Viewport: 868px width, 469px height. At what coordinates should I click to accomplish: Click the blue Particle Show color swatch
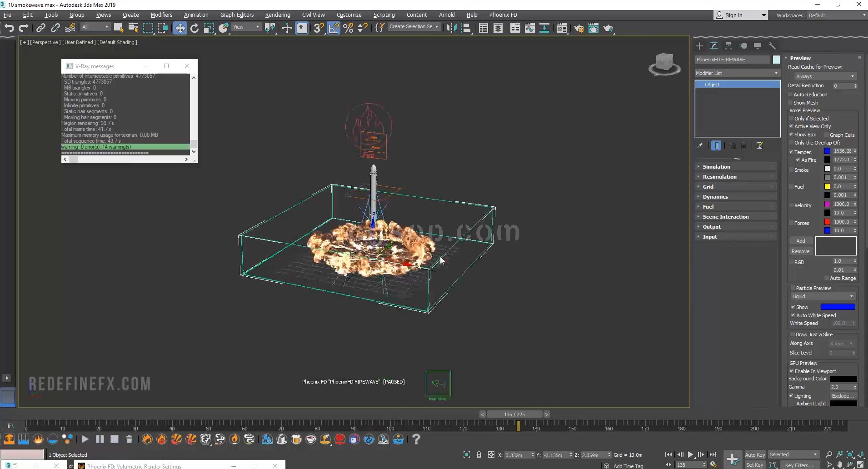click(838, 307)
